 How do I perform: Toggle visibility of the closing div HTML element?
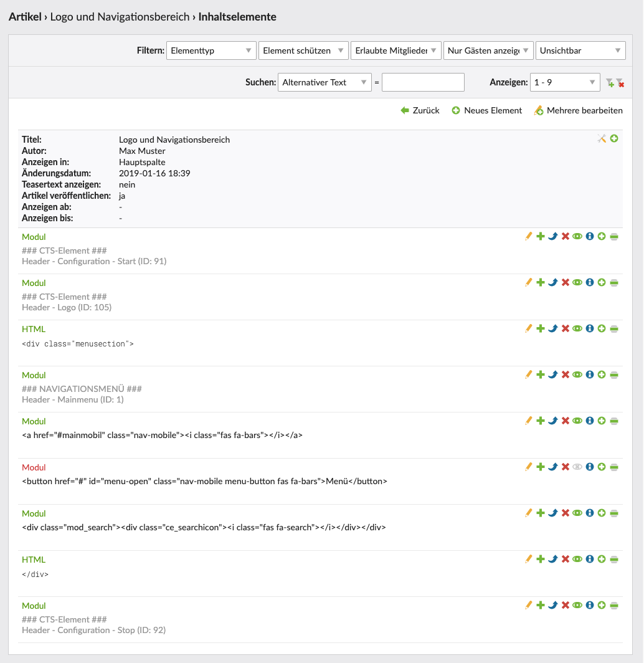pos(577,559)
